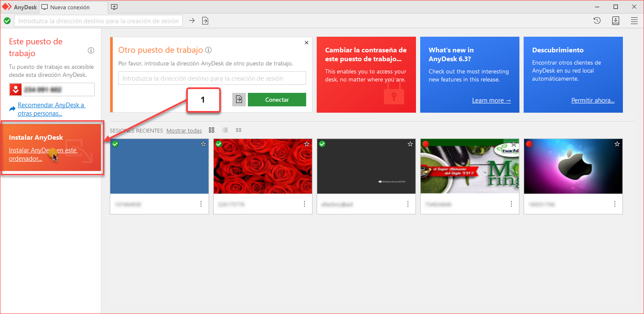Open the session history clock icon

(x=597, y=21)
